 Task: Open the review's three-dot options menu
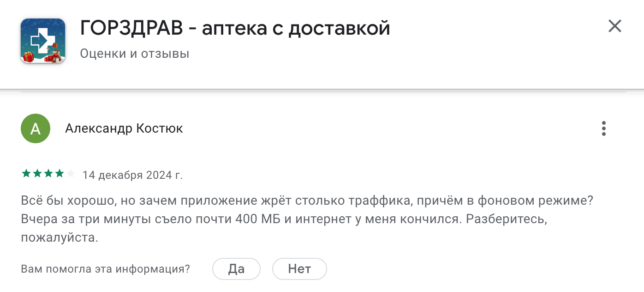[x=603, y=128]
